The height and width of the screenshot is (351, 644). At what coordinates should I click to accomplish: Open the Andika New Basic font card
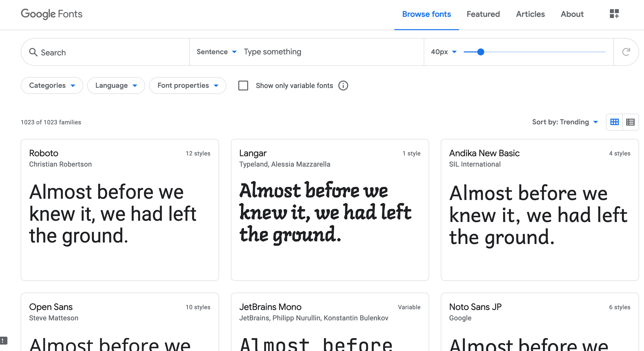tap(540, 210)
